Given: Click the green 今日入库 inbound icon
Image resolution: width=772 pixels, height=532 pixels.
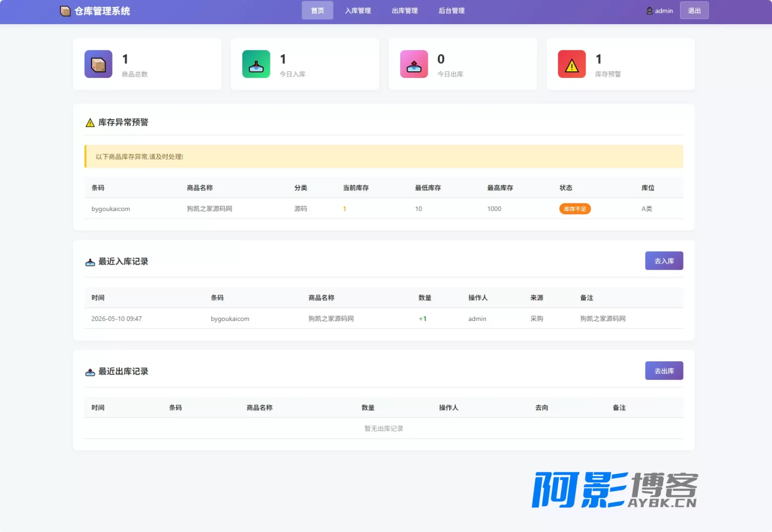Looking at the screenshot, I should (x=256, y=64).
